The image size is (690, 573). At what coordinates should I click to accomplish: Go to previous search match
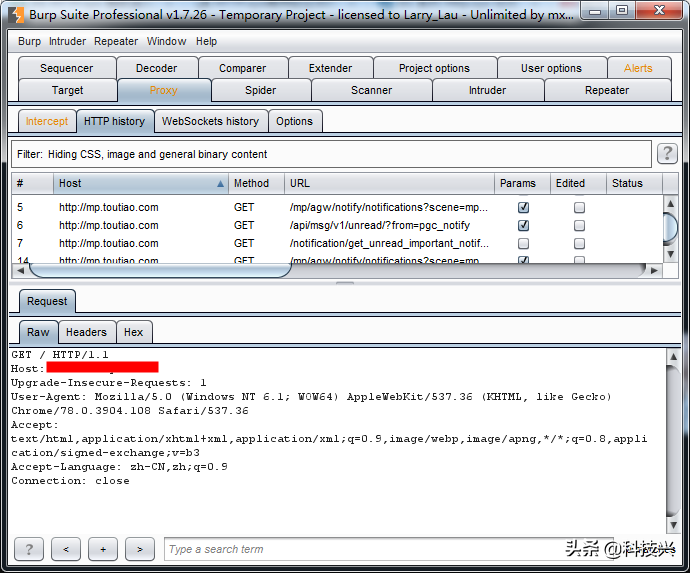click(x=66, y=549)
